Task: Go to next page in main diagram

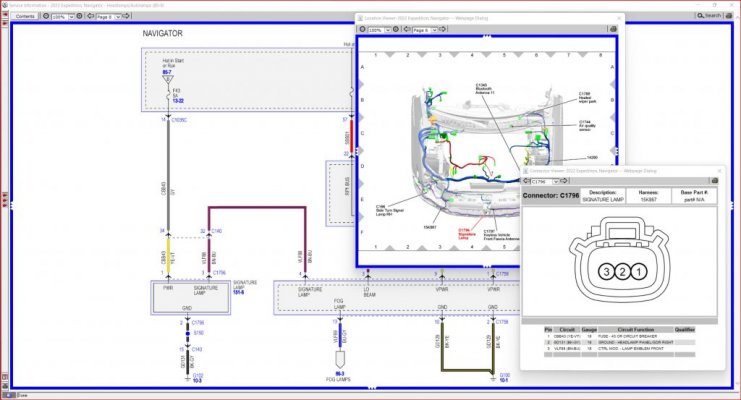Action: pos(126,16)
